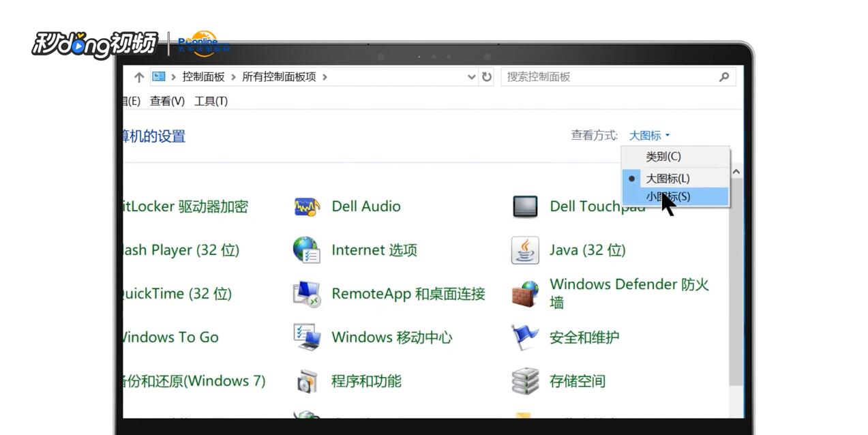
Task: Open 存储空间 settings
Action: [x=576, y=381]
